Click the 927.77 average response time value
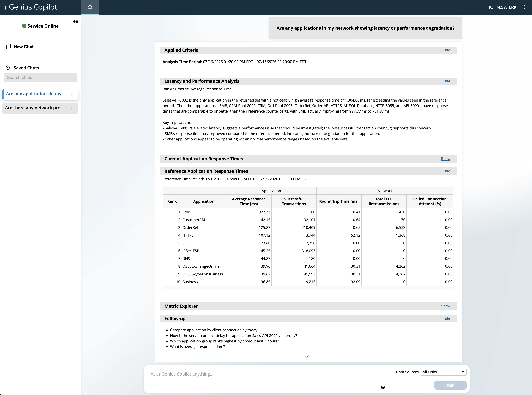This screenshot has height=395, width=532. (x=264, y=212)
